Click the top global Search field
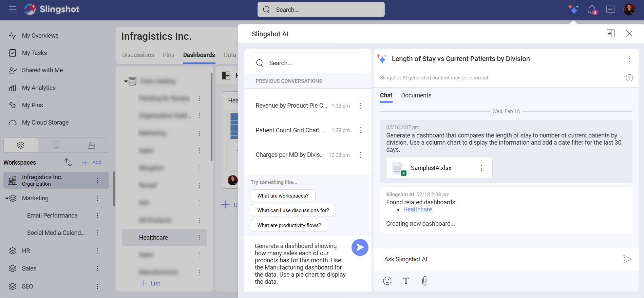 click(x=321, y=10)
